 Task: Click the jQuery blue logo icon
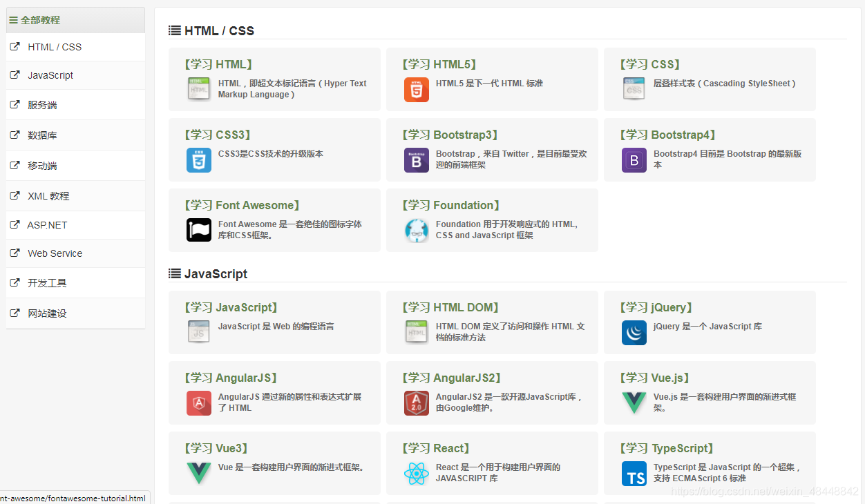pyautogui.click(x=634, y=333)
